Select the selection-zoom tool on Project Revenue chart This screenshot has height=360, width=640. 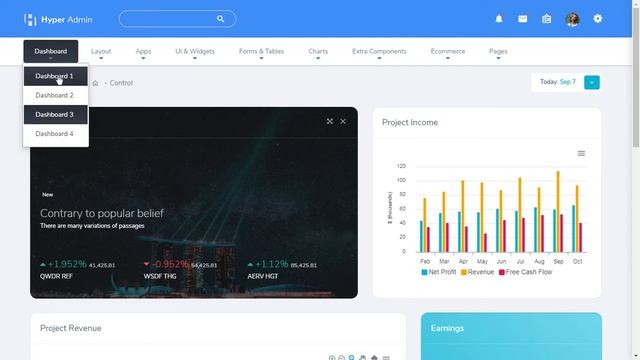351,358
